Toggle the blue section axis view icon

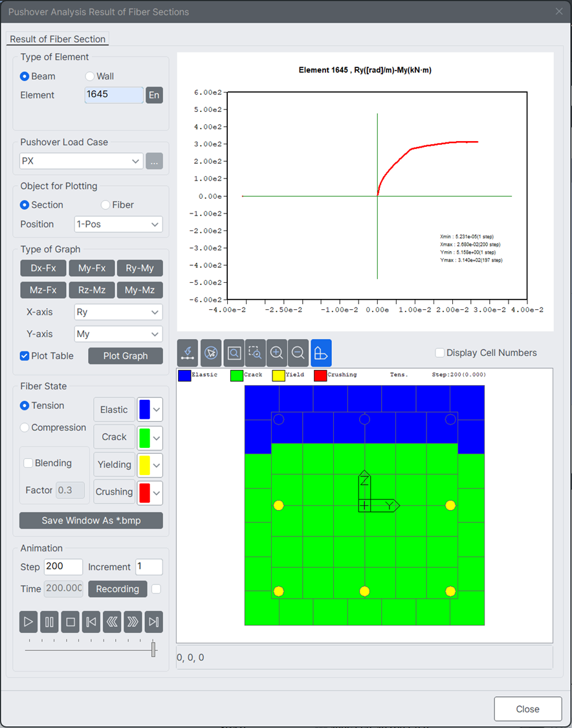(322, 353)
